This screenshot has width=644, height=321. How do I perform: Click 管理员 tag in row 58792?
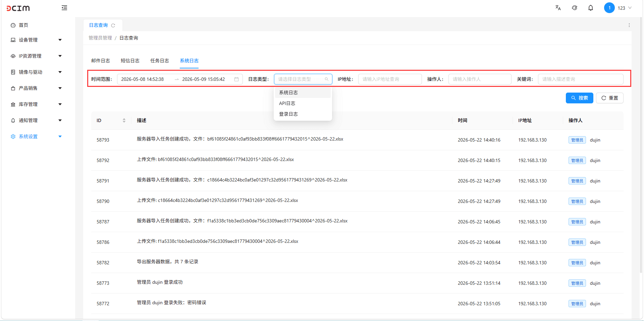point(577,160)
